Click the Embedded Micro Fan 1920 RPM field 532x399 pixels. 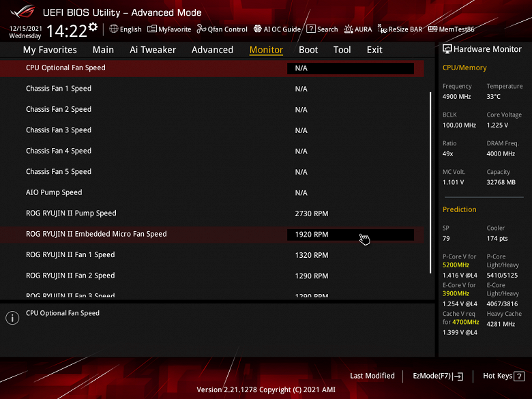click(x=351, y=235)
